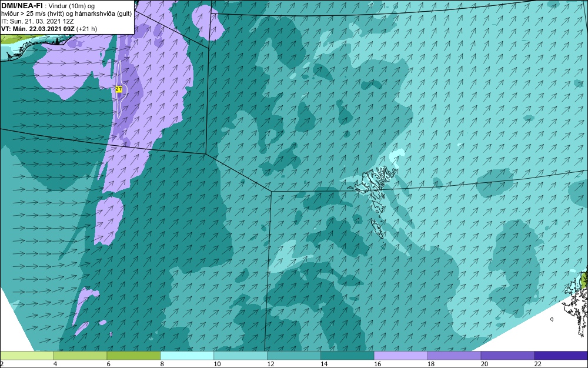Viewport: 588px width, 368px height.
Task: Pick the 12–14 m/s medium teal legend swatch
Action: click(x=294, y=356)
